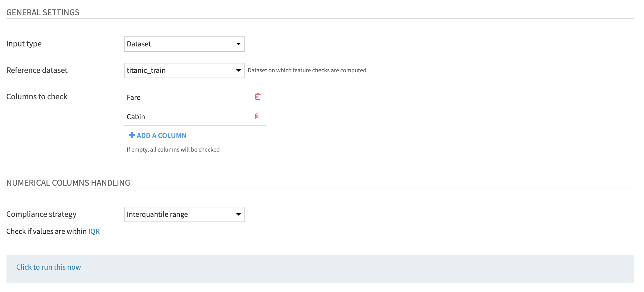Open the Input type dropdown

tap(184, 44)
